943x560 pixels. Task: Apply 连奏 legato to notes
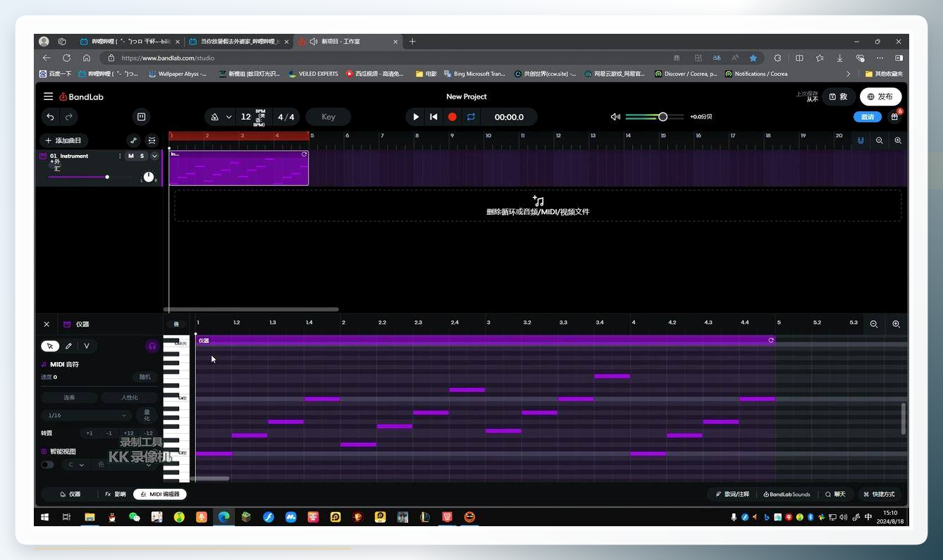69,397
